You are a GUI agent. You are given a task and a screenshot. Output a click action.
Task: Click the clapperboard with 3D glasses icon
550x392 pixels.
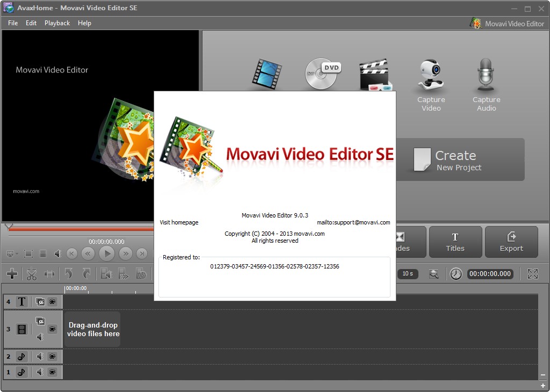375,75
